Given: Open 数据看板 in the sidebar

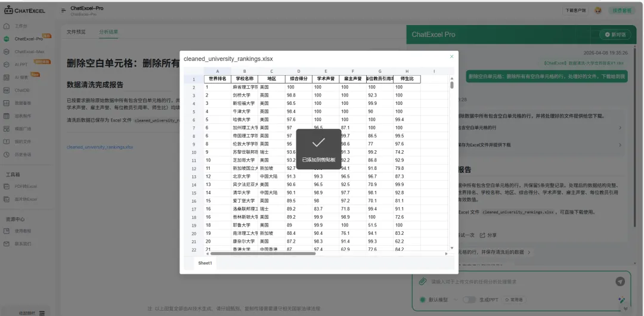Looking at the screenshot, I should pos(23,103).
